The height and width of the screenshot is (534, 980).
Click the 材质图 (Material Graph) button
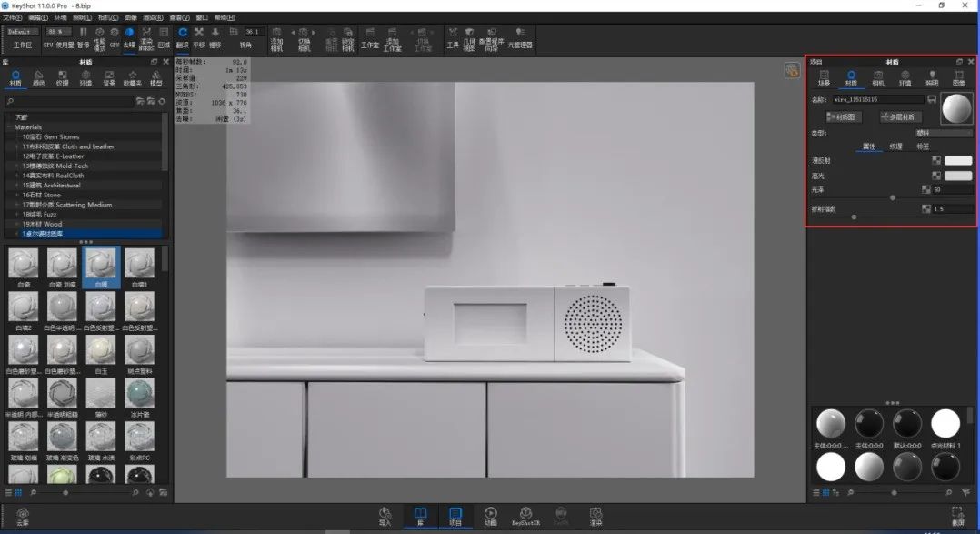click(844, 117)
